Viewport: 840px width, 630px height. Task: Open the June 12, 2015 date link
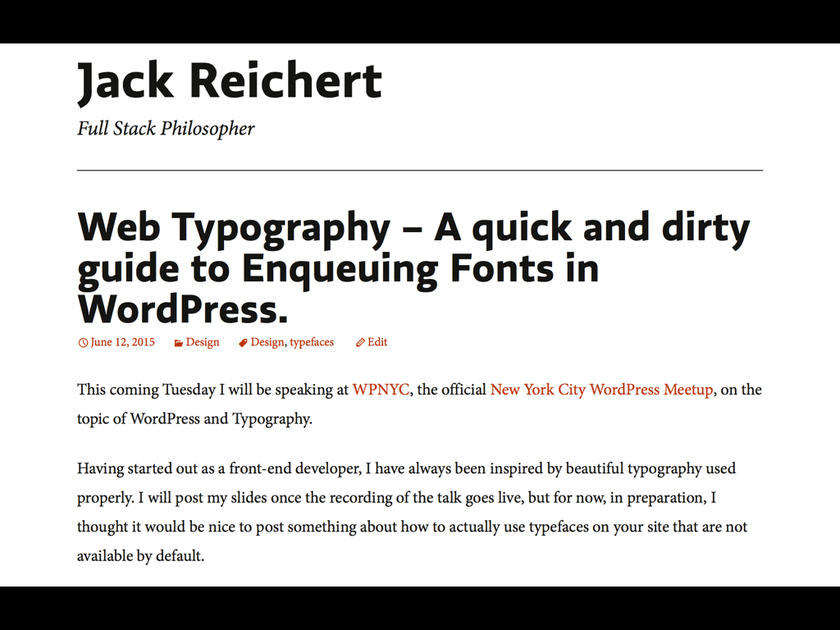click(122, 342)
